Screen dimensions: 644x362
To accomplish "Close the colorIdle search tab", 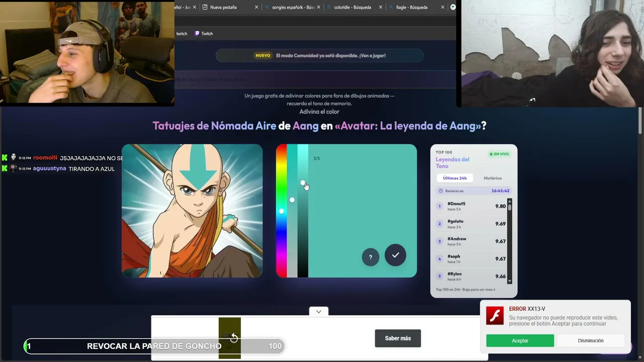I will point(380,7).
